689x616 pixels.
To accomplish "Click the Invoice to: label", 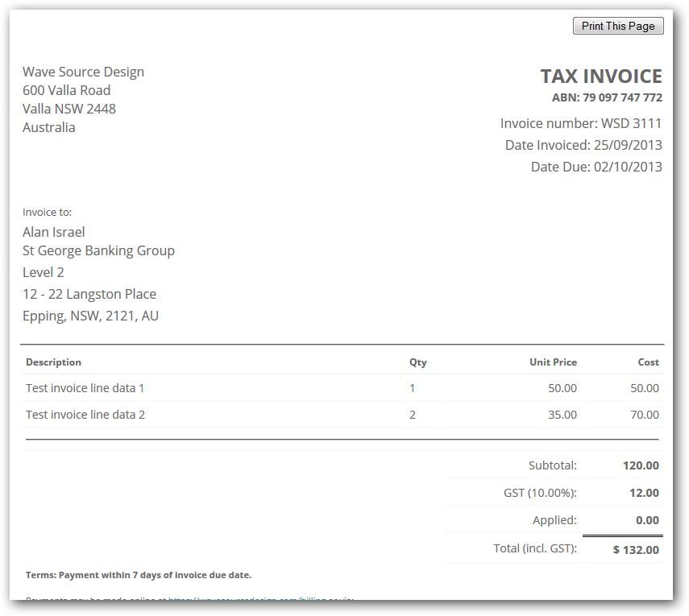I will click(47, 212).
